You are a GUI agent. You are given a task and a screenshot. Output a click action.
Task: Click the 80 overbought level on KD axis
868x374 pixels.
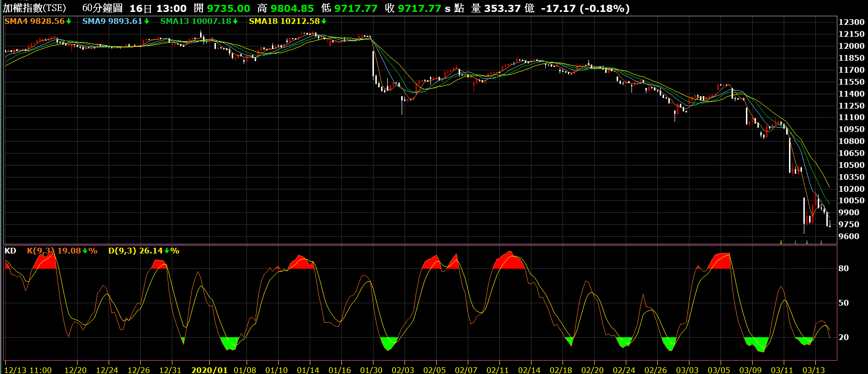pyautogui.click(x=844, y=269)
